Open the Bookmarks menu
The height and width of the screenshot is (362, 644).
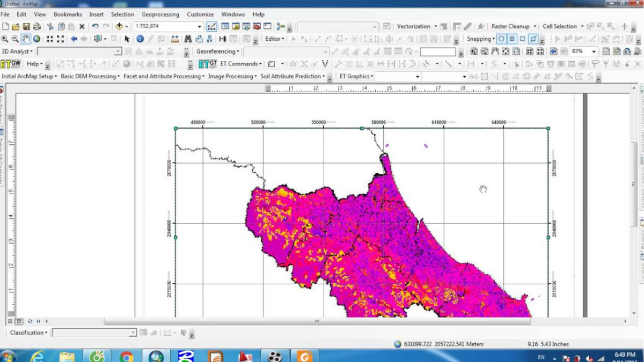(x=68, y=14)
